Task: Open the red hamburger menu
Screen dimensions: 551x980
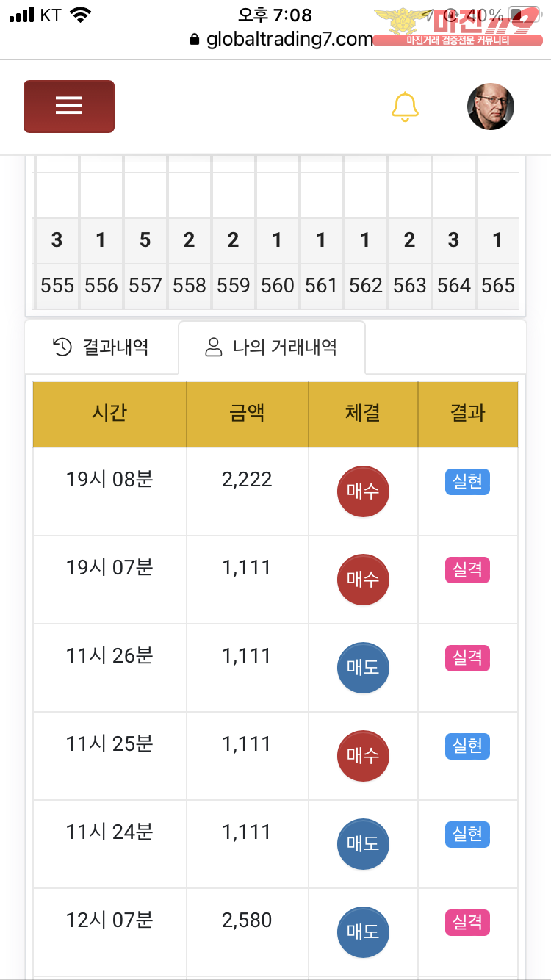Action: coord(69,107)
